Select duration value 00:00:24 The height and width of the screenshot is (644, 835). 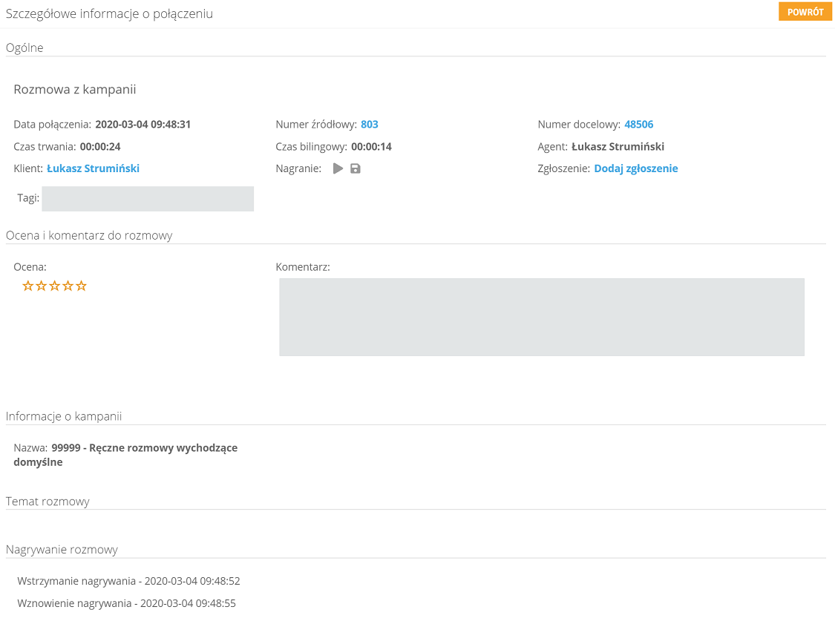point(100,147)
